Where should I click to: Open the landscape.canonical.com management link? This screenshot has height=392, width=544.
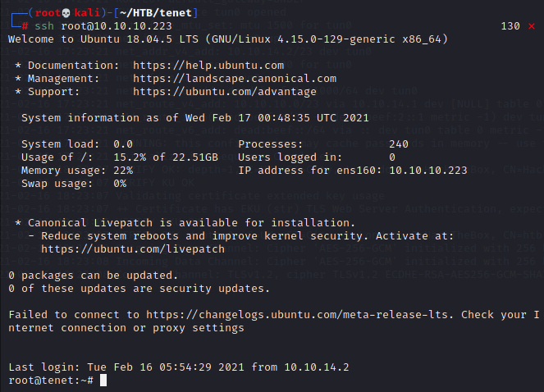tap(234, 79)
